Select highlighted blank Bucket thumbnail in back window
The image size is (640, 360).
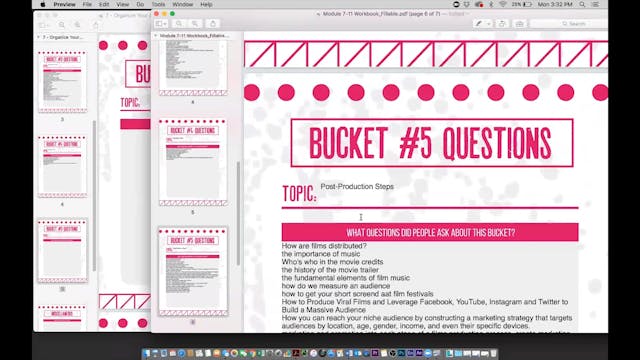[62, 251]
